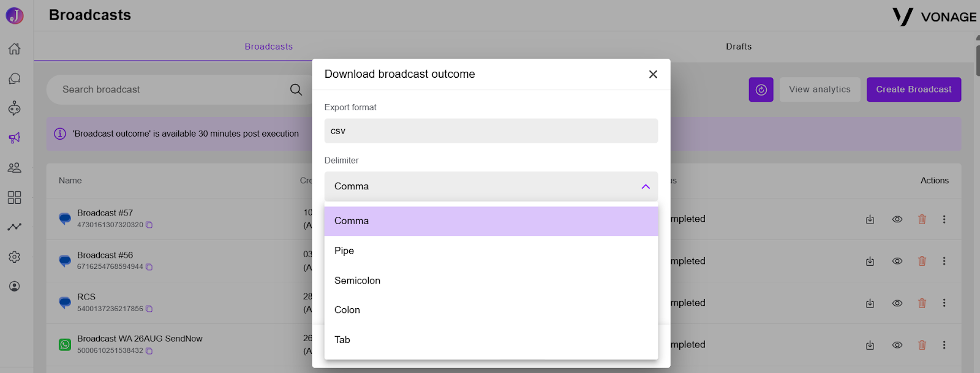Click the download icon for Broadcast #57

click(x=870, y=219)
